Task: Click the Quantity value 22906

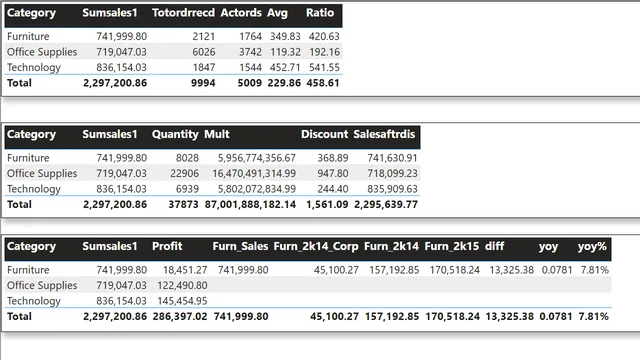Action: click(184, 173)
